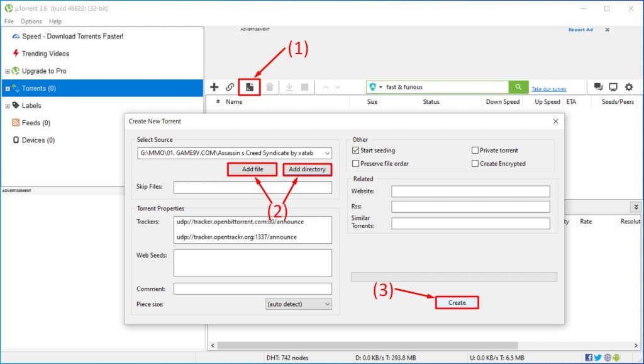Click the green search magnifier button

click(x=518, y=87)
